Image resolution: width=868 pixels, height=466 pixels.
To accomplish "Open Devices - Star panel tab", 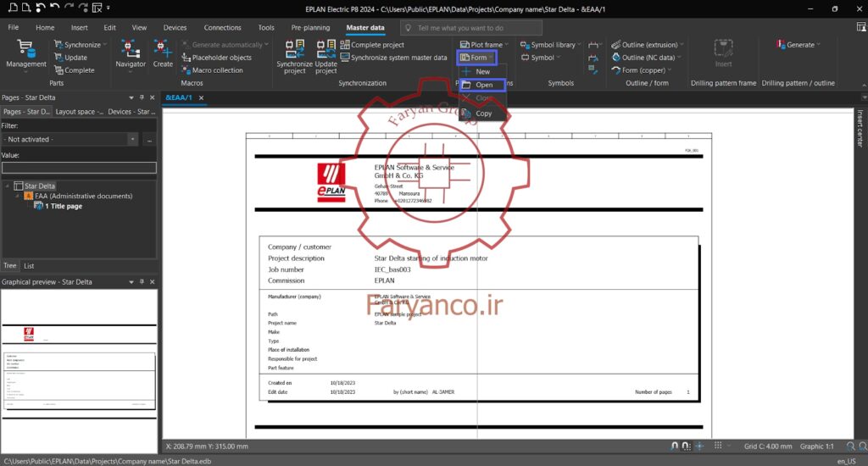I will (x=131, y=112).
